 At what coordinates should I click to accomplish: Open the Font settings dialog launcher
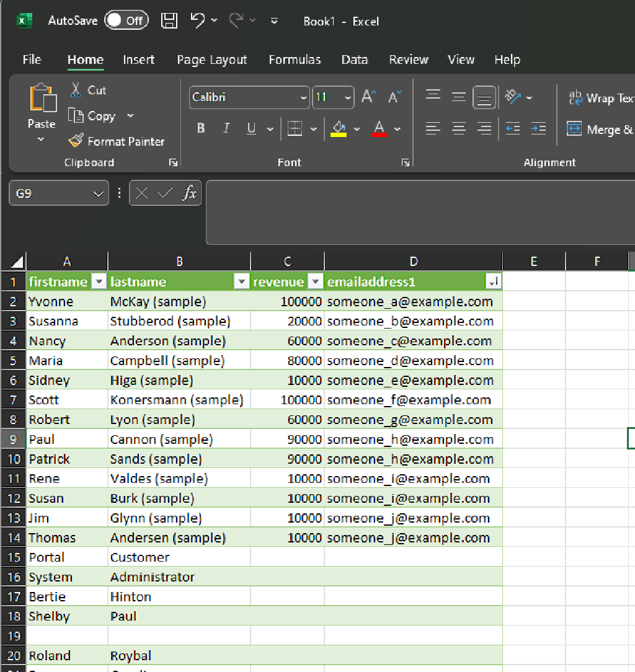click(406, 162)
